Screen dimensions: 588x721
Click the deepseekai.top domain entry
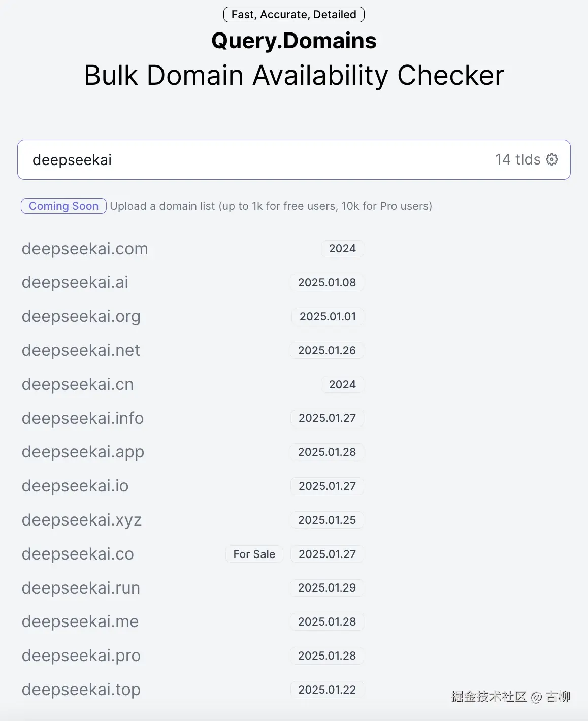[x=81, y=690]
